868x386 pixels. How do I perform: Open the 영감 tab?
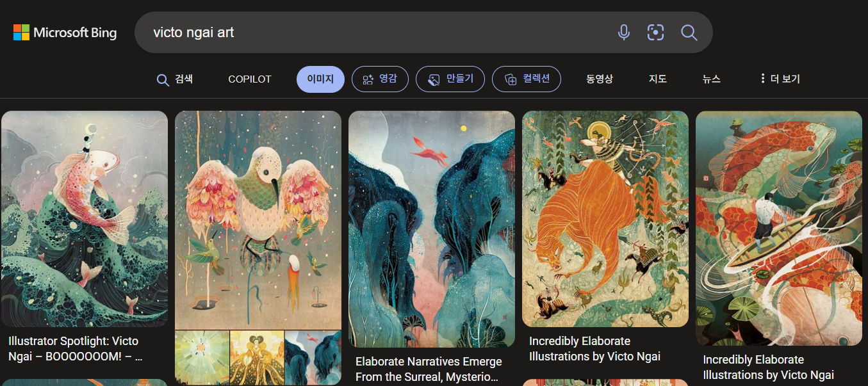coord(380,79)
